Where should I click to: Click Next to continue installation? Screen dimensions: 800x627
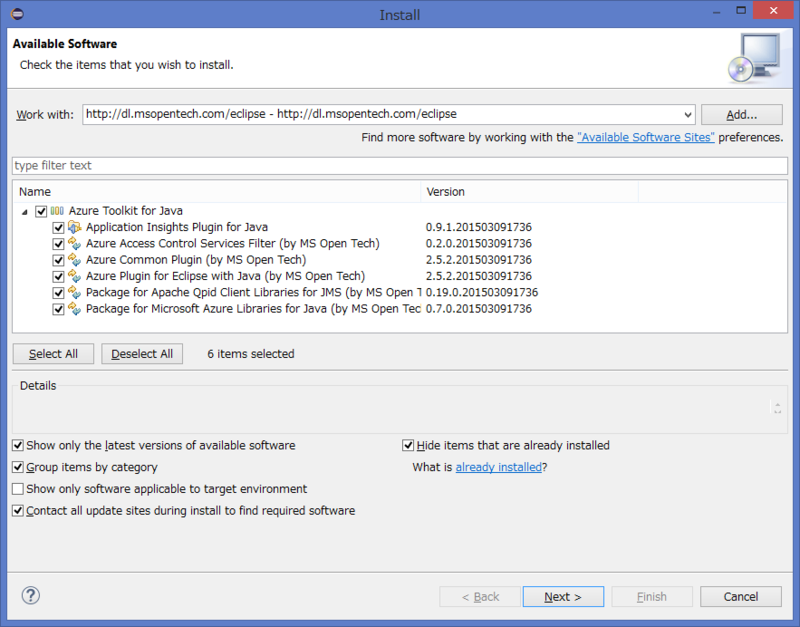point(563,596)
